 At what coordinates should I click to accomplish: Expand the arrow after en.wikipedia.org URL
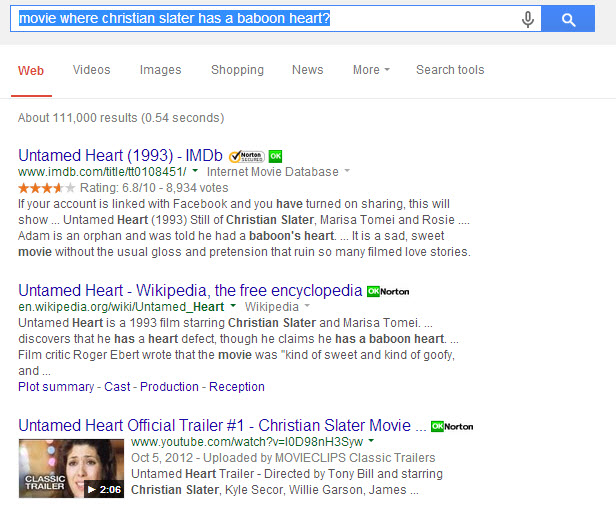(233, 306)
